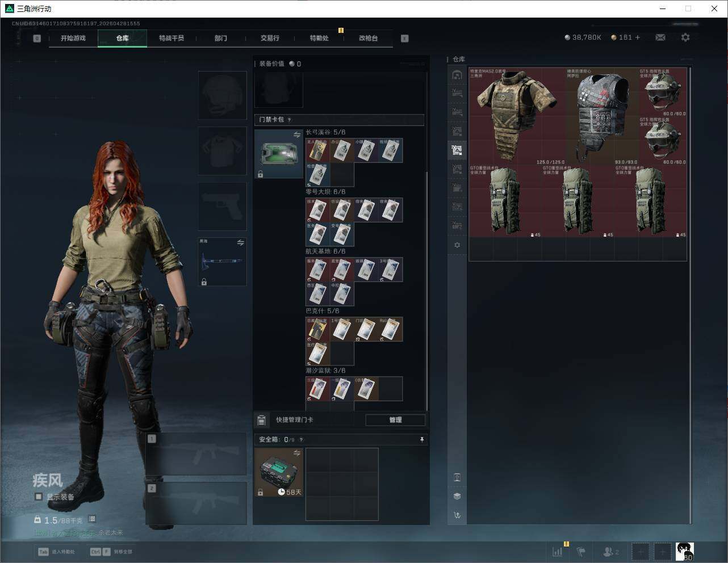Select the first 巴克什 key card

click(x=317, y=329)
